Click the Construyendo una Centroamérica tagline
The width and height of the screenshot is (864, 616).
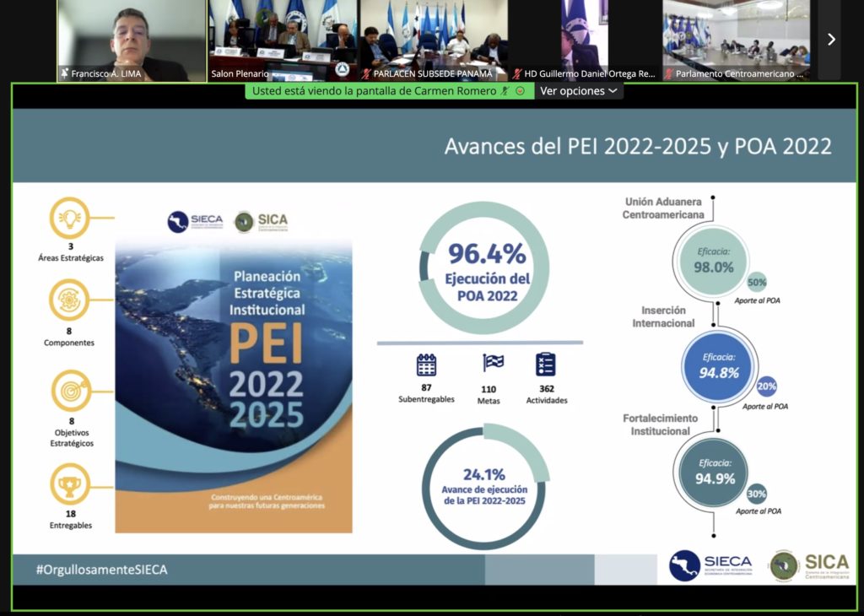click(x=267, y=501)
